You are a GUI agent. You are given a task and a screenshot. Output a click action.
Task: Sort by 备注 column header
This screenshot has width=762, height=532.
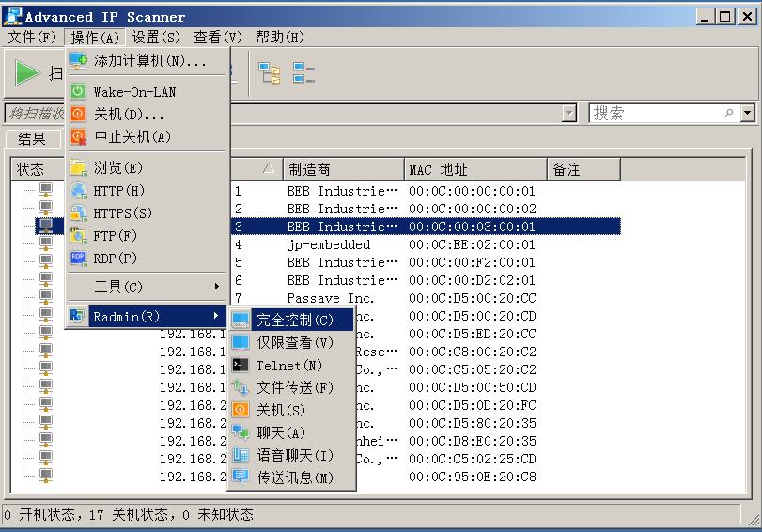coord(584,169)
